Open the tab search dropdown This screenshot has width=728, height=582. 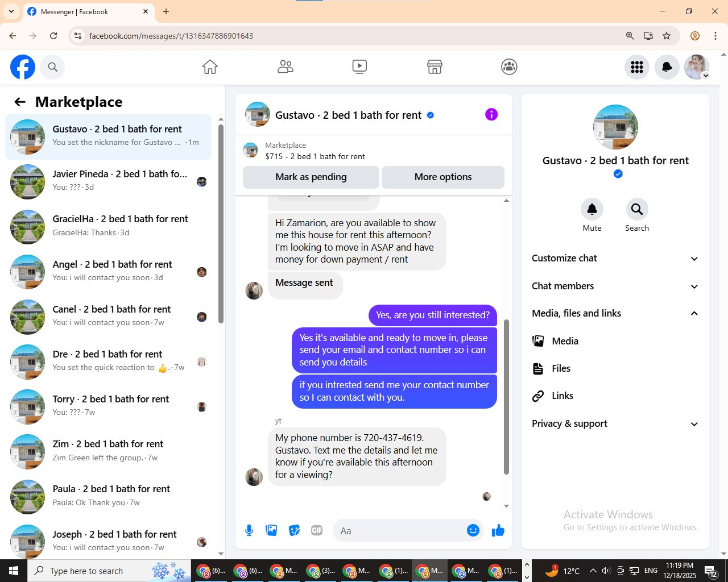pos(11,11)
